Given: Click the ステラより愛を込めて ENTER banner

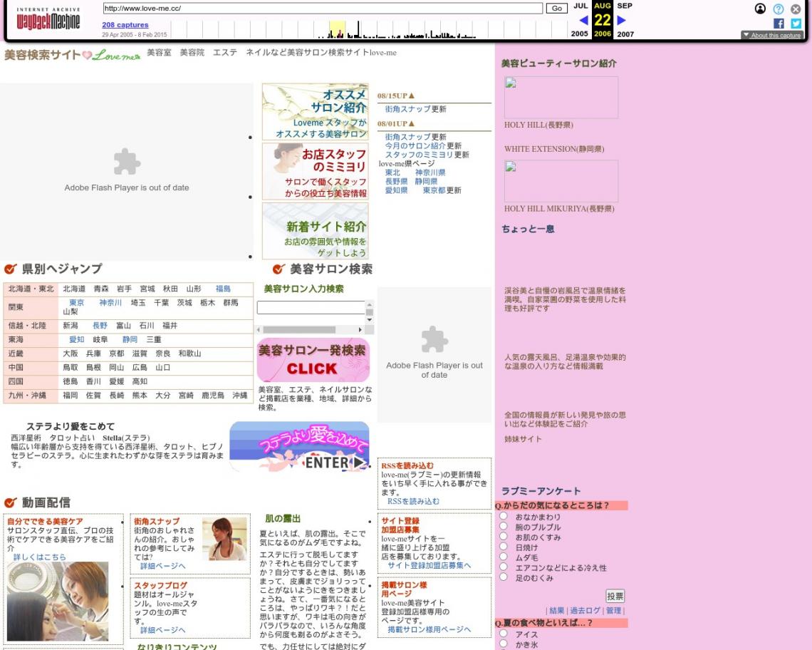Looking at the screenshot, I should [x=299, y=446].
